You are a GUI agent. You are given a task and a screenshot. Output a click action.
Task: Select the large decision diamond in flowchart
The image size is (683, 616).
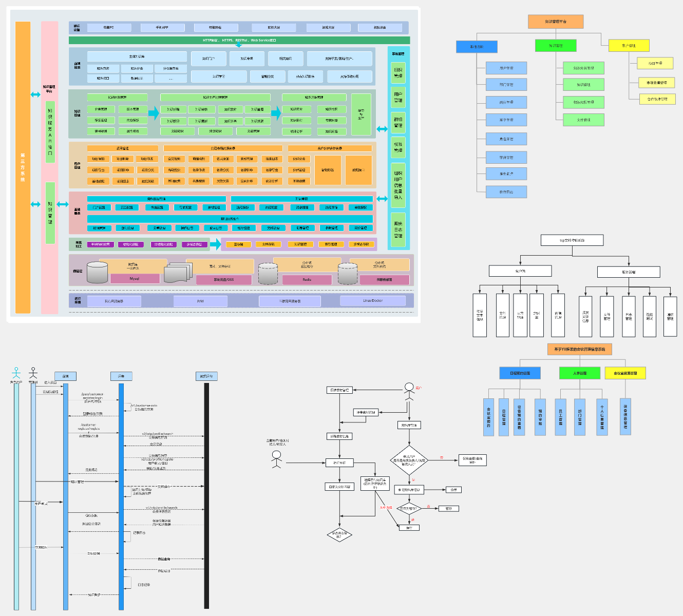pyautogui.click(x=409, y=460)
